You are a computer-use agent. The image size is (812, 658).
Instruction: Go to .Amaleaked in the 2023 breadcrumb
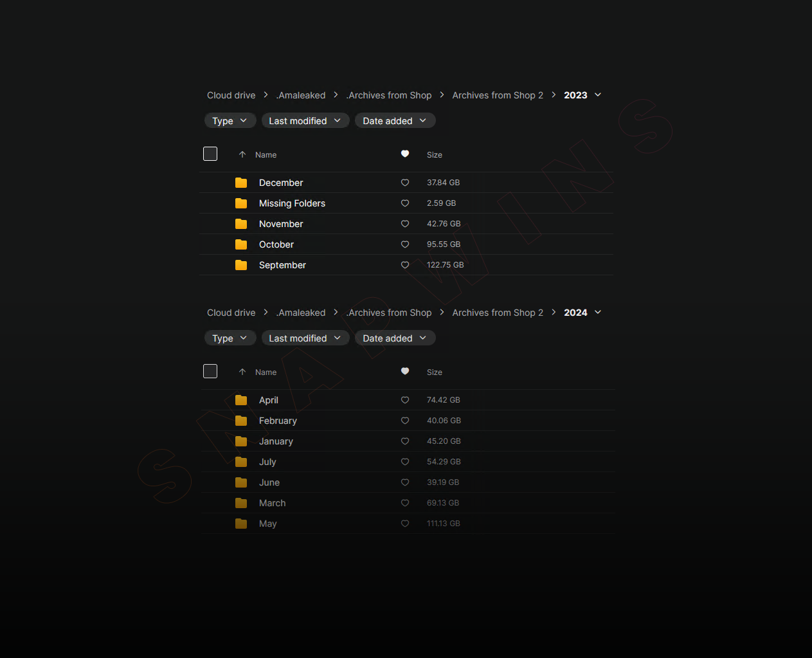click(301, 95)
